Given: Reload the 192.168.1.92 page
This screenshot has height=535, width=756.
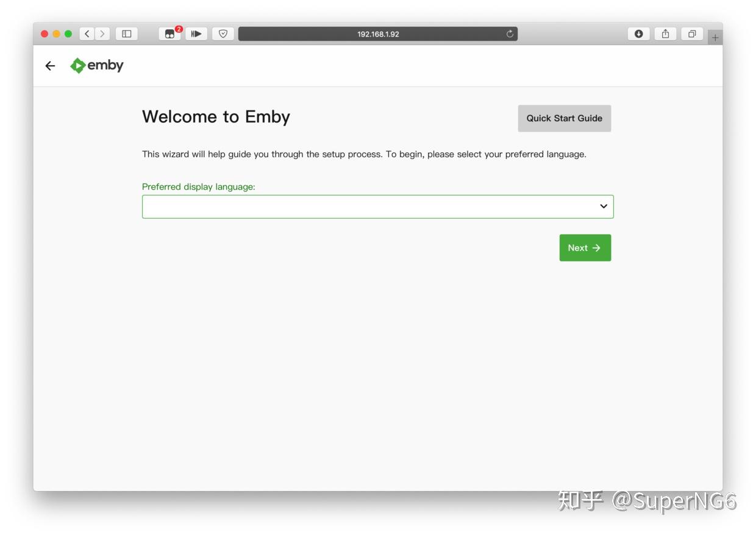Looking at the screenshot, I should pyautogui.click(x=510, y=34).
